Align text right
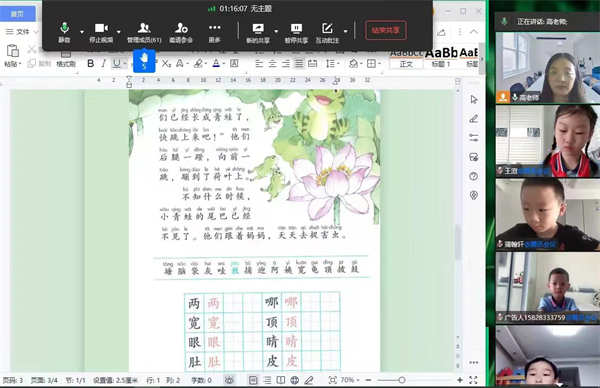This screenshot has height=388, width=600. tap(286, 64)
